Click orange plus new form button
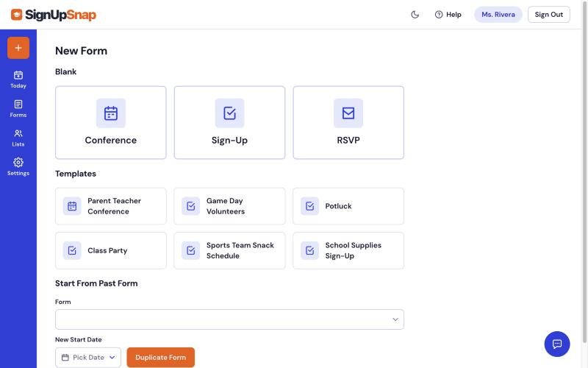588x368 pixels. coord(18,48)
